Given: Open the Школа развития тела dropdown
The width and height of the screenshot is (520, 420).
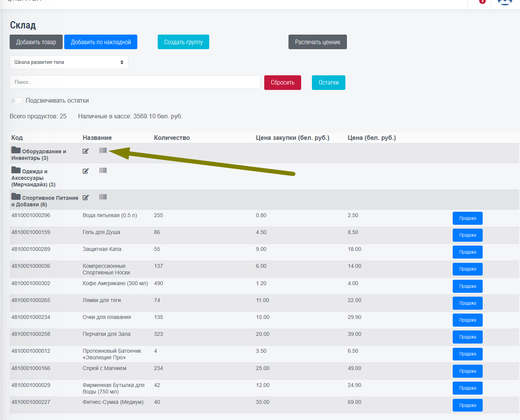Looking at the screenshot, I should click(69, 62).
